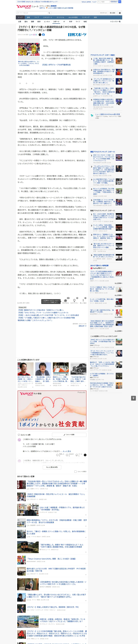Toggle the コメント非表示 checkbox
138x644 pixels.
point(75,472)
